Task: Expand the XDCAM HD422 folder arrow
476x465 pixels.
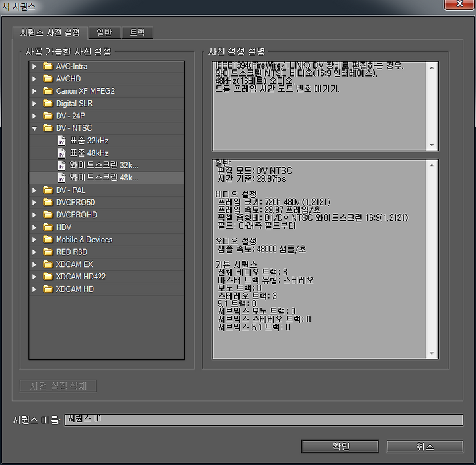Action: click(x=34, y=277)
